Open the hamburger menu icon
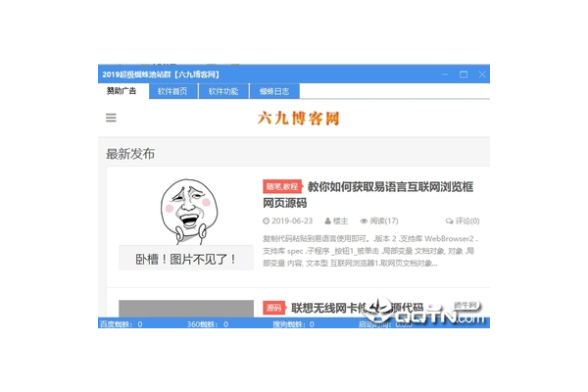The height and width of the screenshot is (392, 588). pyautogui.click(x=111, y=119)
